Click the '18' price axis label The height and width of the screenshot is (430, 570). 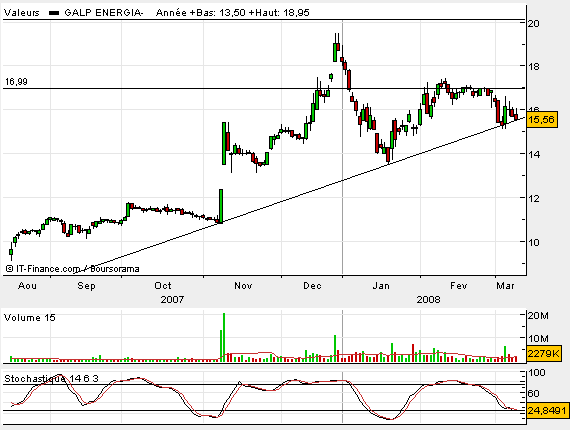[x=533, y=67]
